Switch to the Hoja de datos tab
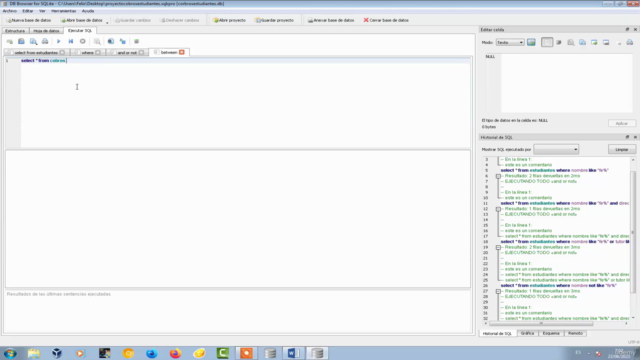The width and height of the screenshot is (640, 360). coord(46,31)
